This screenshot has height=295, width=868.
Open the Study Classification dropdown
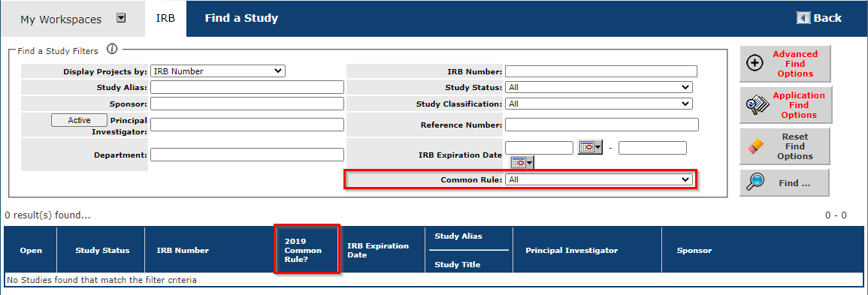(598, 104)
